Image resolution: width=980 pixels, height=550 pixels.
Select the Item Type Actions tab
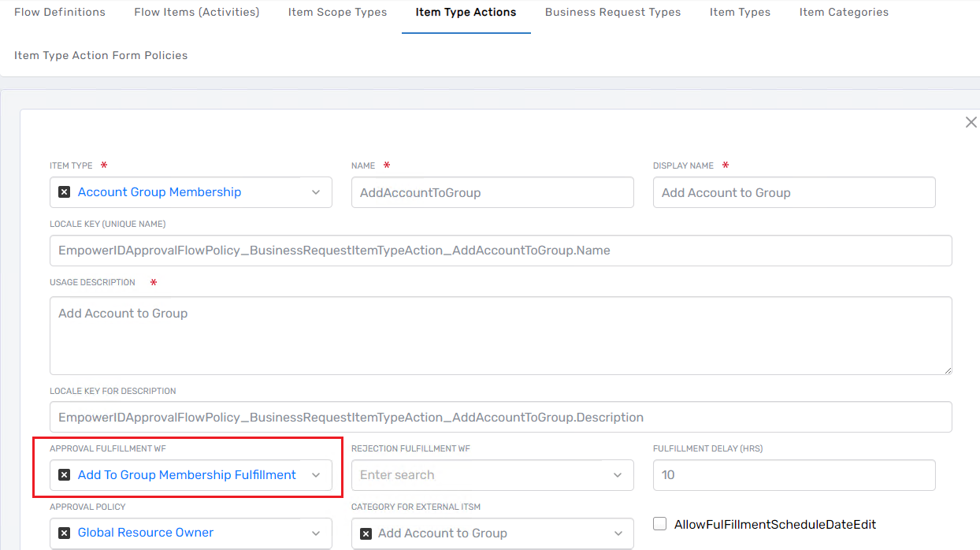466,13
